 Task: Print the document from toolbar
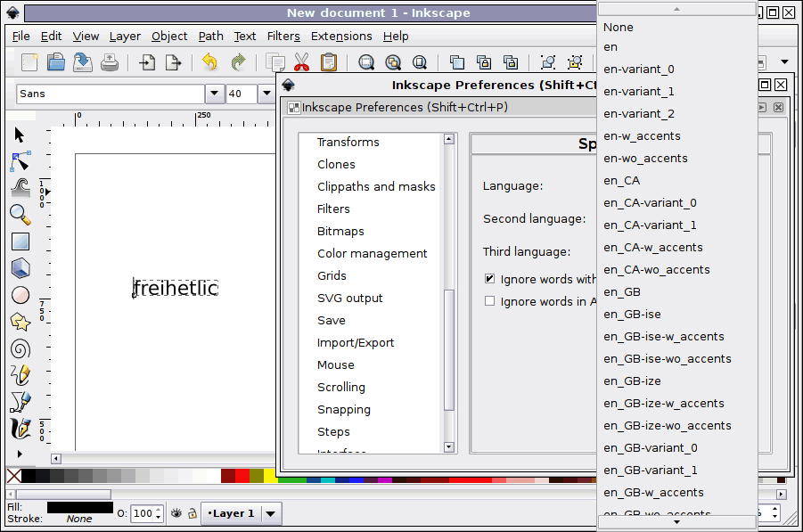(110, 62)
